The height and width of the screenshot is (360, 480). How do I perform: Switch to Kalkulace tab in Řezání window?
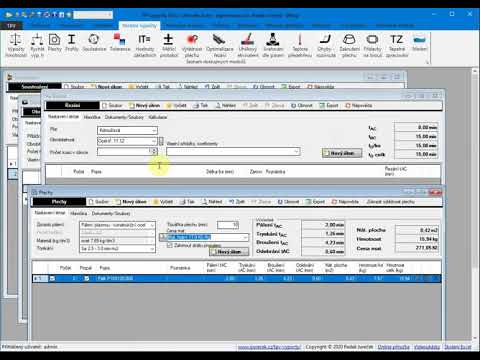pos(158,117)
